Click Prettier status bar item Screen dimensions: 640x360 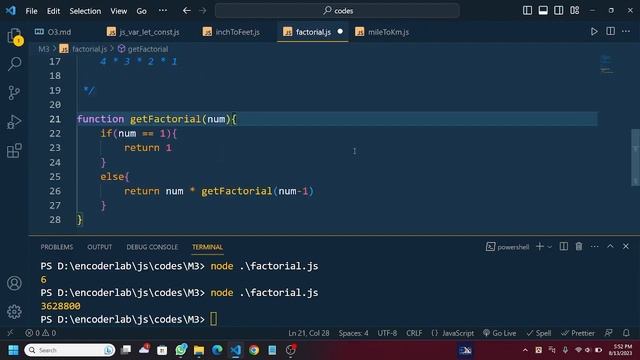[x=578, y=333]
